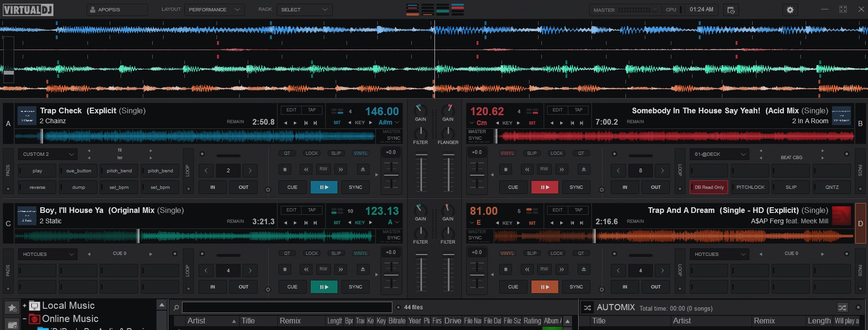
Task: Play or pause deck A
Action: pyautogui.click(x=324, y=187)
